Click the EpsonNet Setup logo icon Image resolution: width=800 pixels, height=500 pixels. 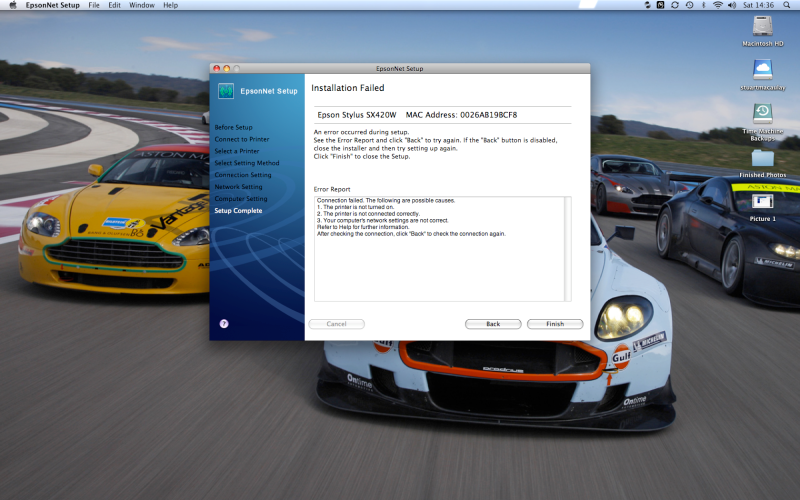(x=226, y=91)
